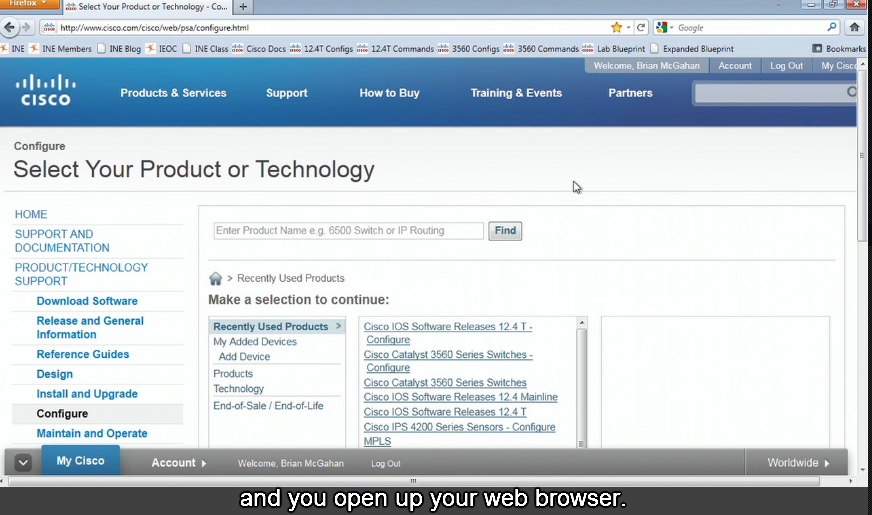Click the Google search magnifier icon

(831, 27)
